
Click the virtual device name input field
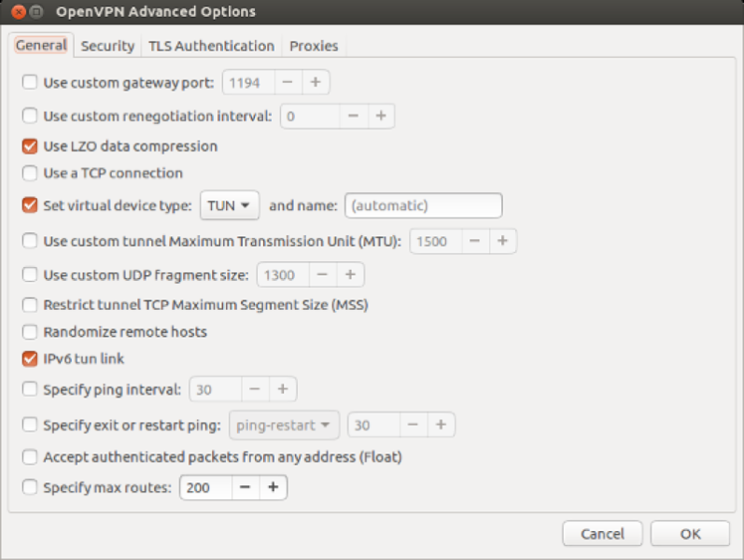tap(423, 205)
